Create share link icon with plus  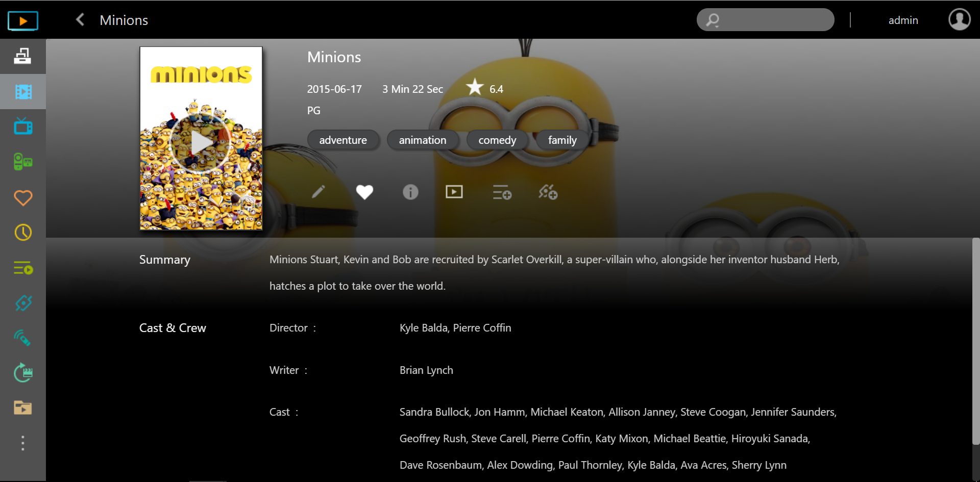point(548,192)
